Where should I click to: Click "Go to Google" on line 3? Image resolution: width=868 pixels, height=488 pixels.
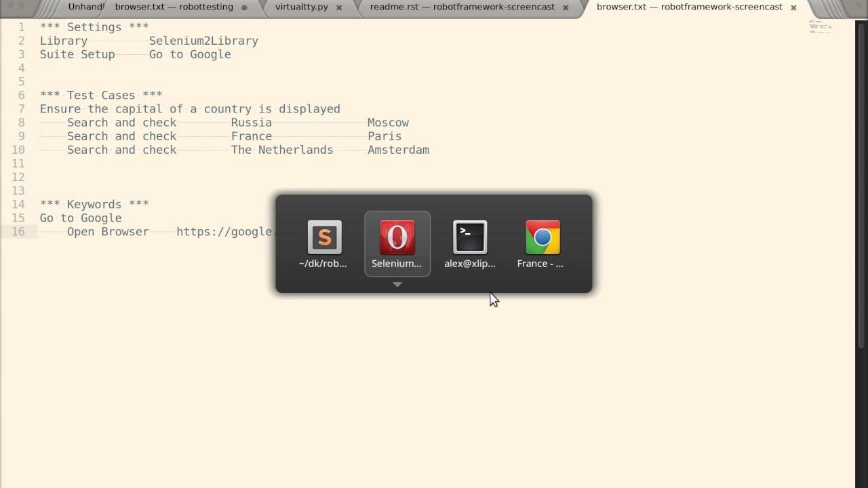[x=190, y=54]
